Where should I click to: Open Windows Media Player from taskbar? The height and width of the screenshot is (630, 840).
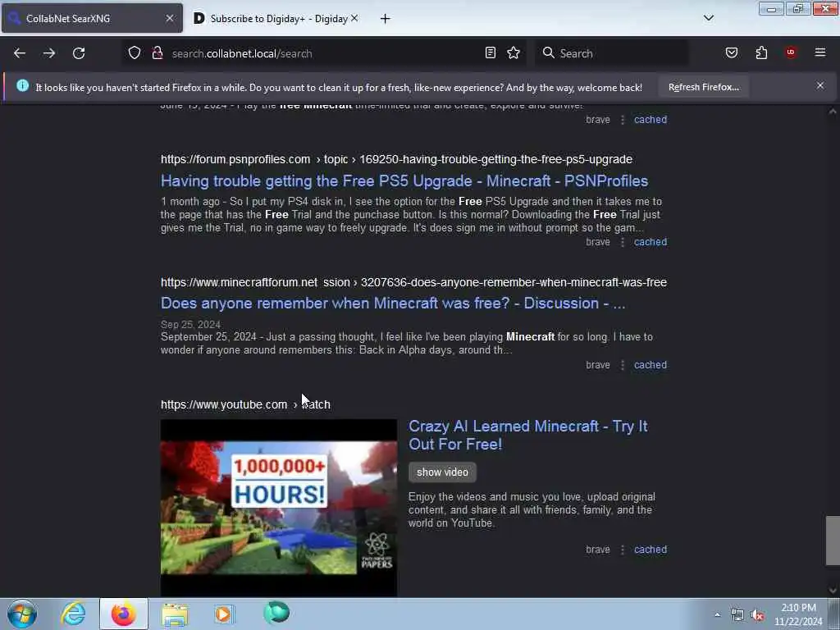pyautogui.click(x=225, y=614)
